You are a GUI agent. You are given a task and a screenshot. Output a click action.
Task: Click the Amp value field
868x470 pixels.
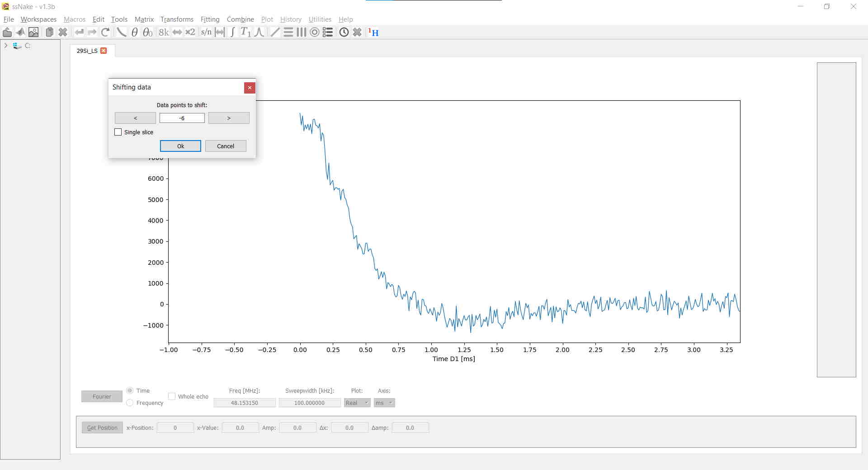pos(297,428)
